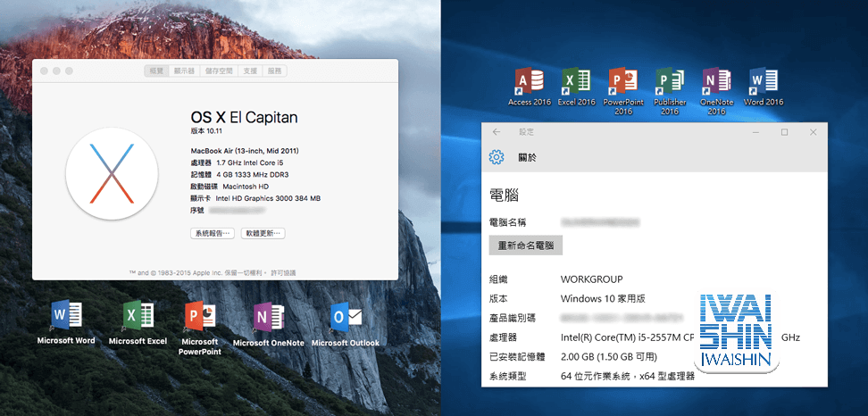
Task: Minimize the About This Mac window
Action: click(x=57, y=71)
